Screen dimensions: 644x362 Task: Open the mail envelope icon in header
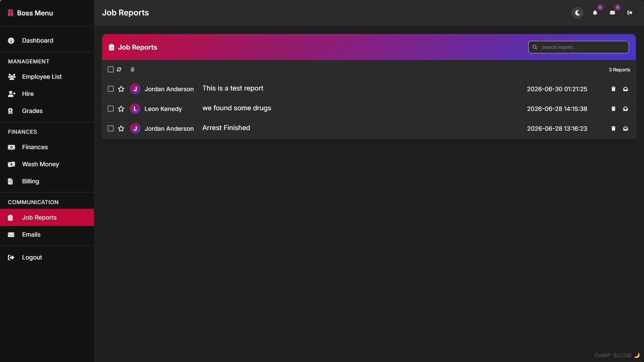click(612, 13)
